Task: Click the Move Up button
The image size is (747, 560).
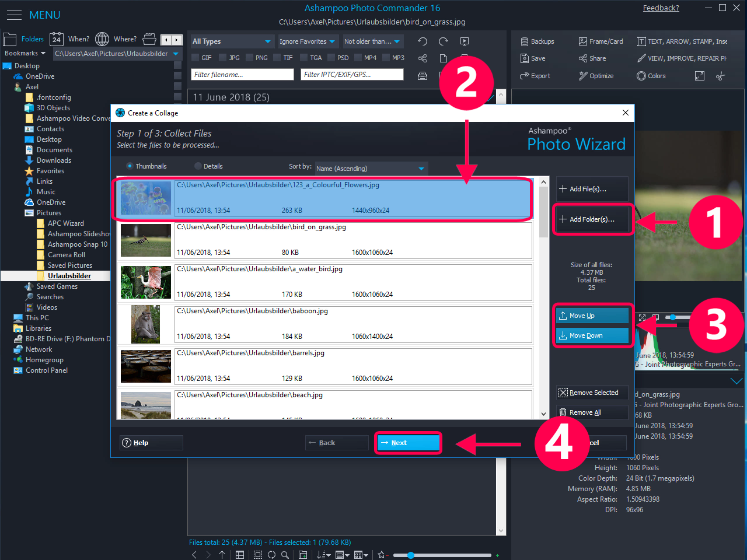Action: [x=592, y=316]
